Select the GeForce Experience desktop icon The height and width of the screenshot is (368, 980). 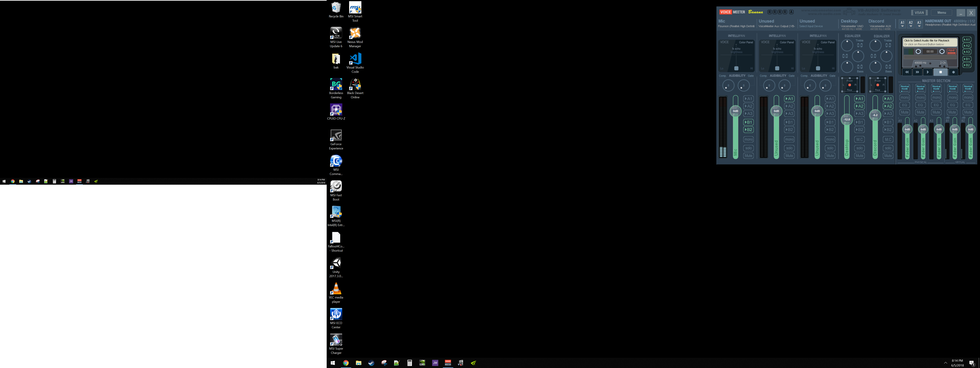(336, 140)
